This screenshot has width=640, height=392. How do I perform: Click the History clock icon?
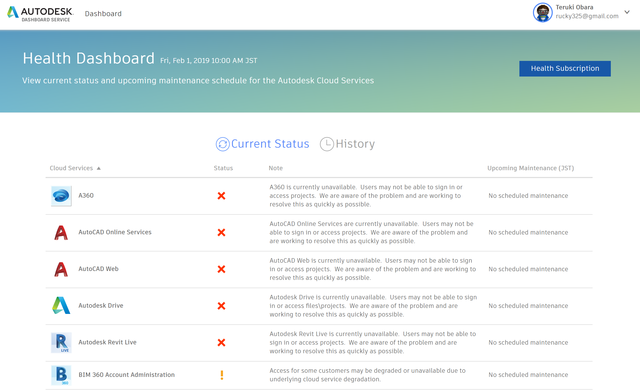click(327, 144)
